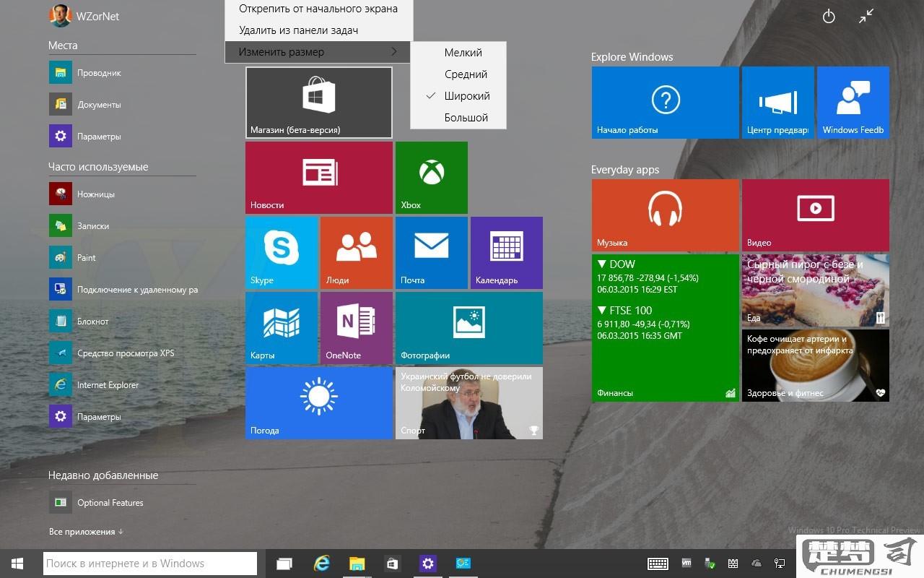Select the Мелкий tile size
This screenshot has height=578, width=924.
pos(458,53)
